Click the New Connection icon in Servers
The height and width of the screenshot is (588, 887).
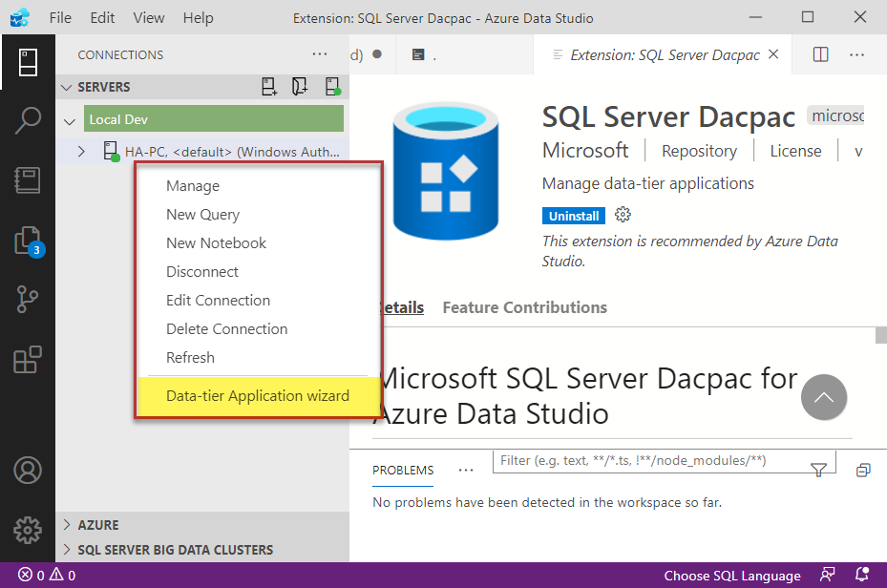pos(269,87)
